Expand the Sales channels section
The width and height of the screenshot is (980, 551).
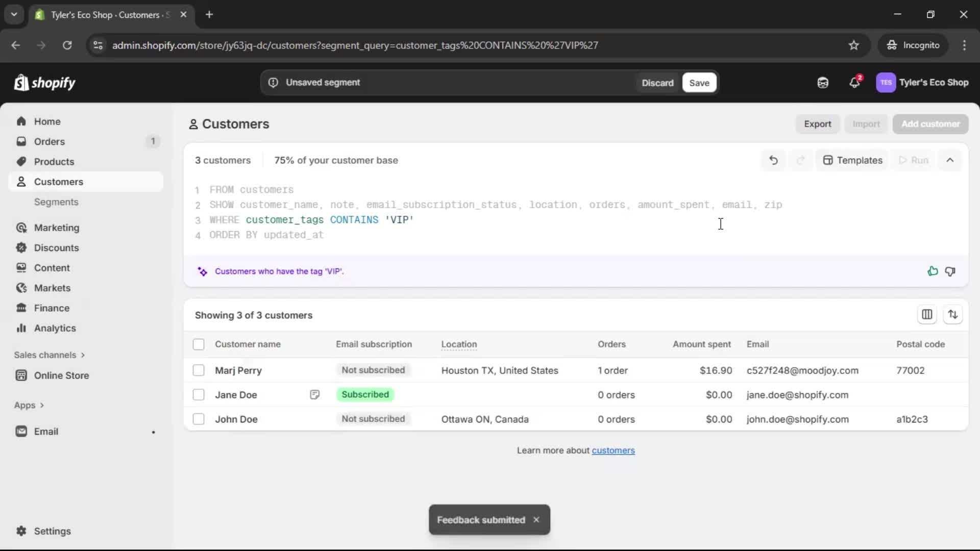pos(50,355)
